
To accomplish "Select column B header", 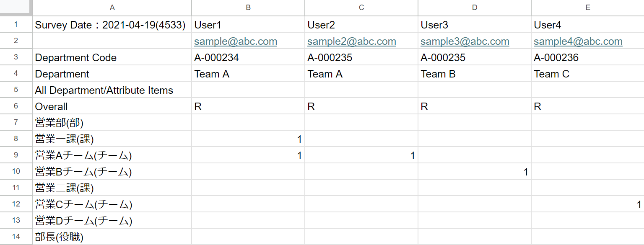I will (248, 8).
